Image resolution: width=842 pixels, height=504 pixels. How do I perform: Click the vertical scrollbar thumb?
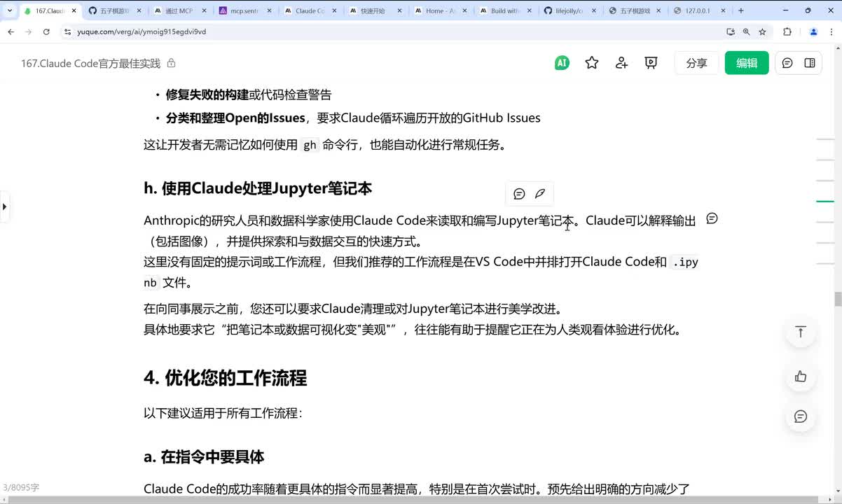point(838,299)
